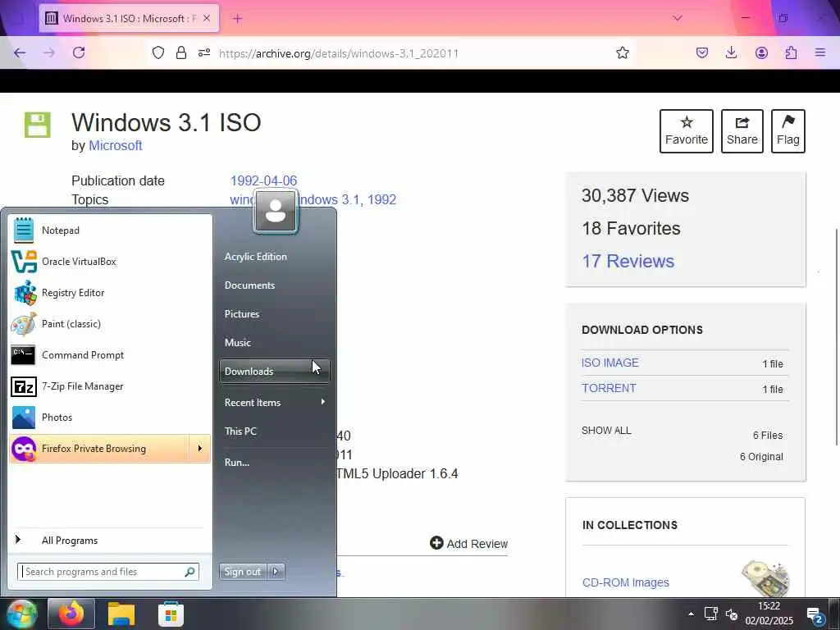Open the Firefox account icon

[x=761, y=52]
